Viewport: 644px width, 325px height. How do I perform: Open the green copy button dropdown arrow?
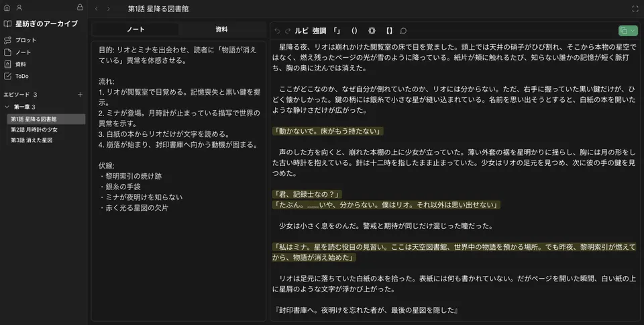(633, 31)
